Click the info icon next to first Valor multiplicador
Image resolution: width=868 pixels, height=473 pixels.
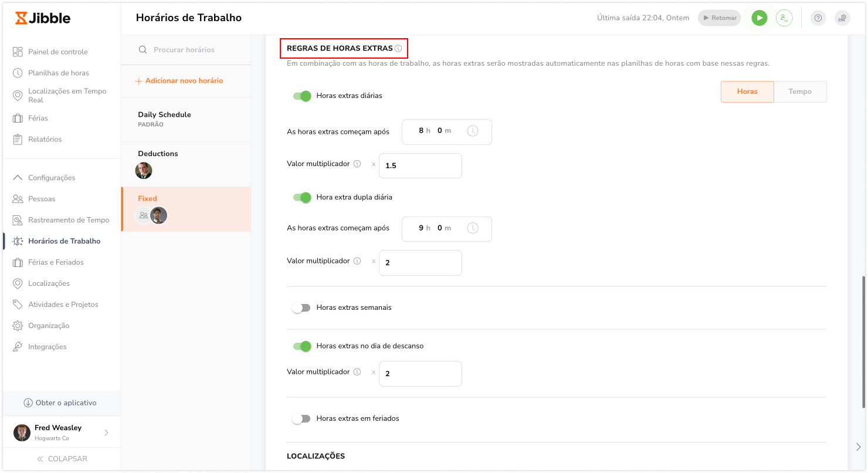tap(357, 164)
